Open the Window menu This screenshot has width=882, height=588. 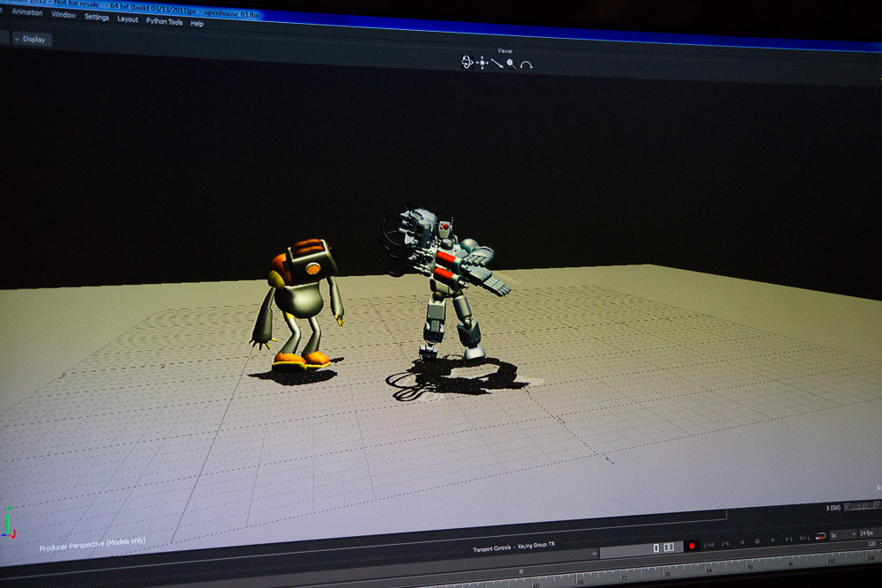pos(64,15)
